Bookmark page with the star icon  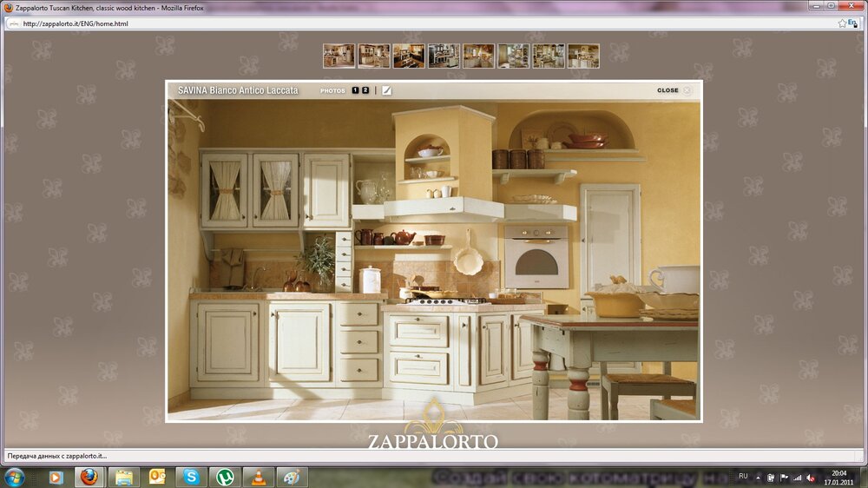coord(842,23)
